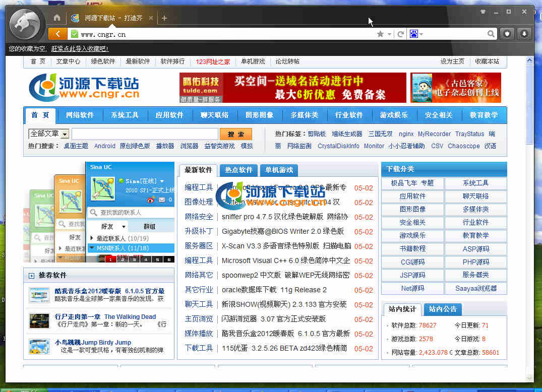This screenshot has height=392, width=542.
Task: Click the orange back arrow button
Action: (x=57, y=34)
